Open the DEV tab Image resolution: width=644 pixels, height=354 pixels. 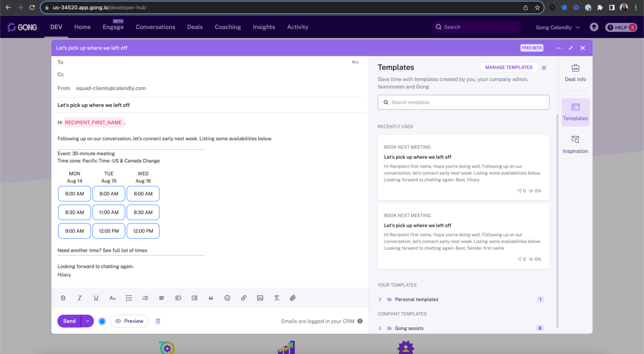coord(56,27)
